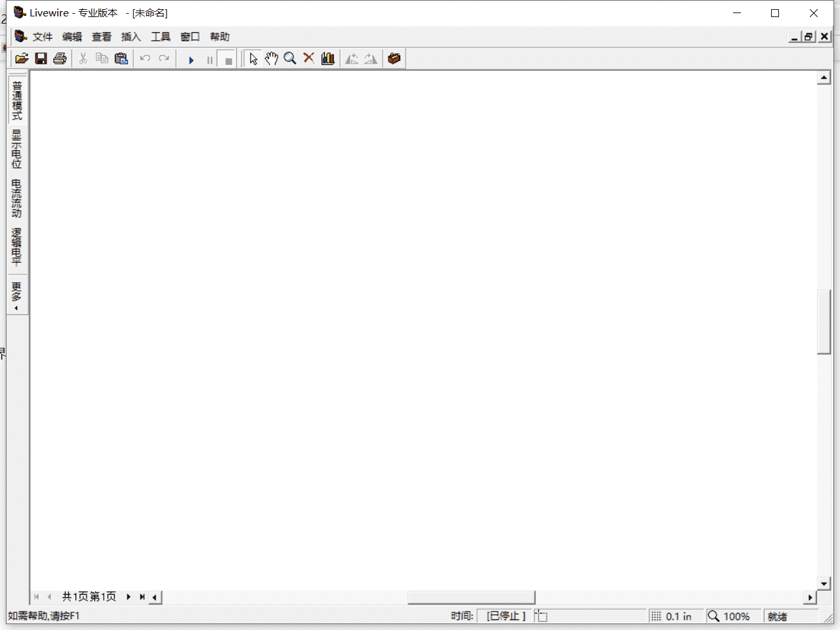Open the 文件 menu
This screenshot has width=840, height=630.
43,37
